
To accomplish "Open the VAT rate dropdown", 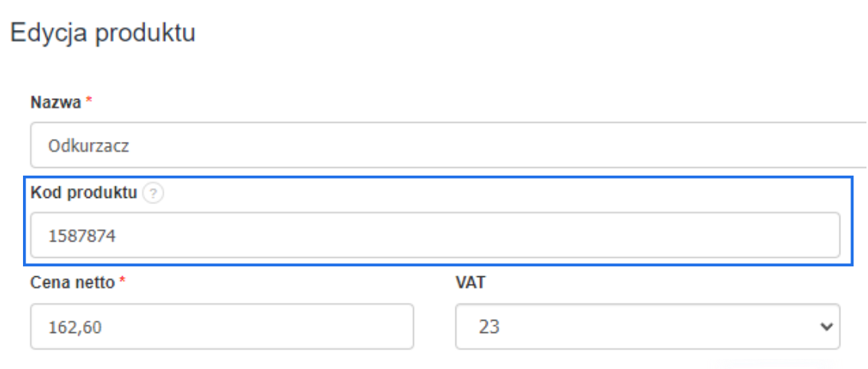I will 647,327.
